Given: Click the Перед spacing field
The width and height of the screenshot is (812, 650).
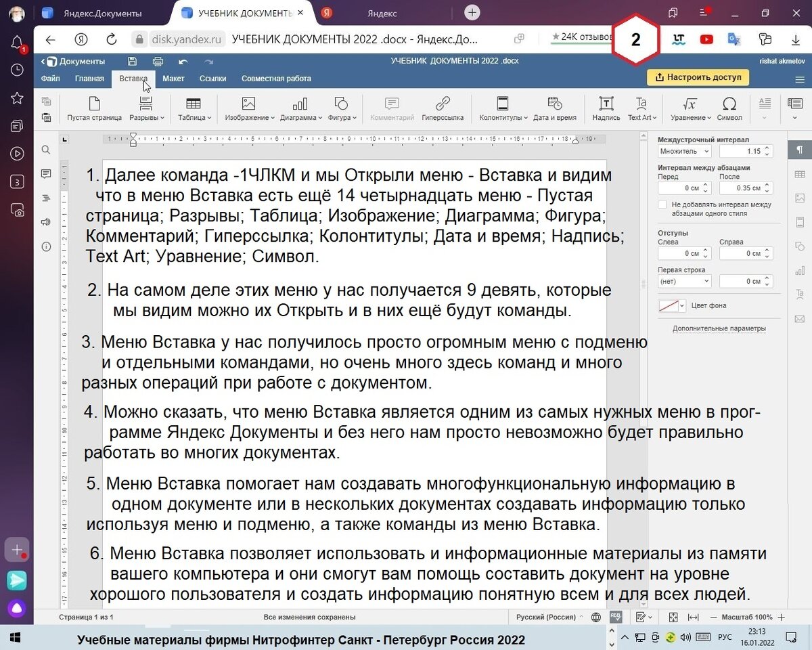Looking at the screenshot, I should tap(685, 188).
